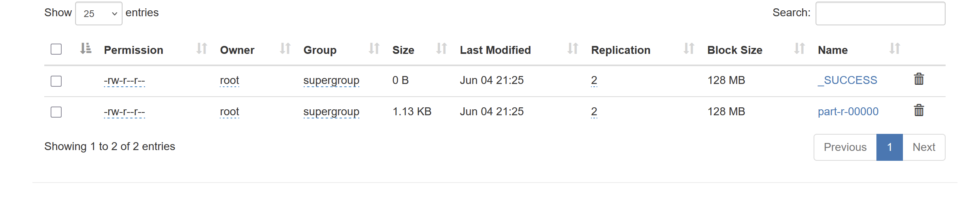Screen dimensions: 980x200
Task: Open the entries-per-page dropdown
Action: coord(99,14)
